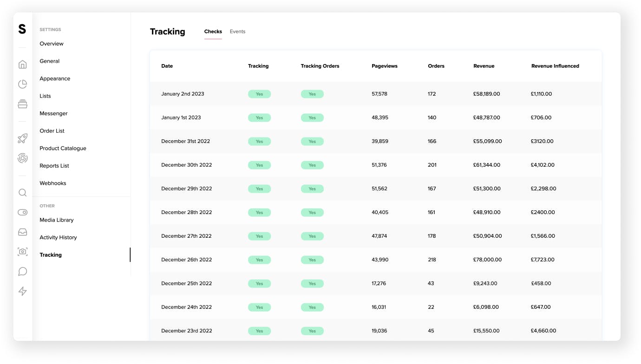Click pageviews value 39,859
Viewport: 641px width, 364px height.
coord(380,141)
